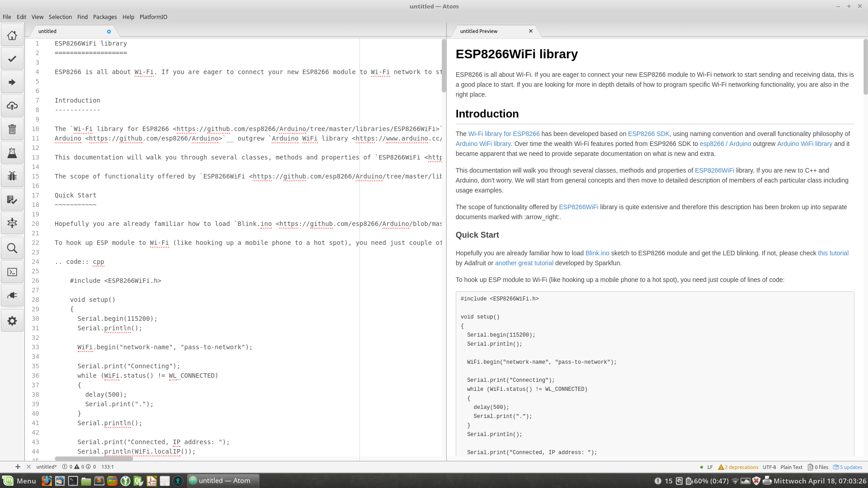
Task: Open the PlatformIO terminal icon
Action: point(12,272)
